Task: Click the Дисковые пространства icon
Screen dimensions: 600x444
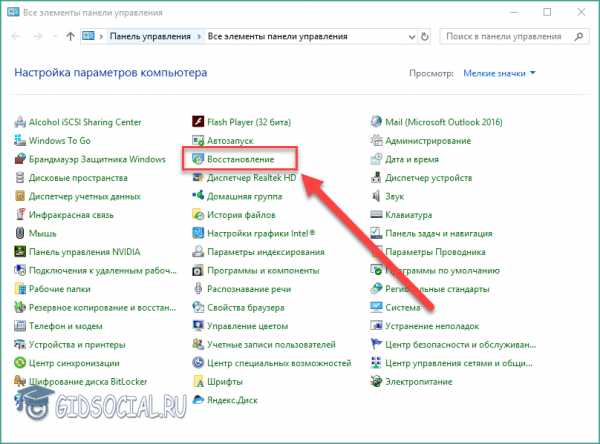Action: click(x=20, y=178)
